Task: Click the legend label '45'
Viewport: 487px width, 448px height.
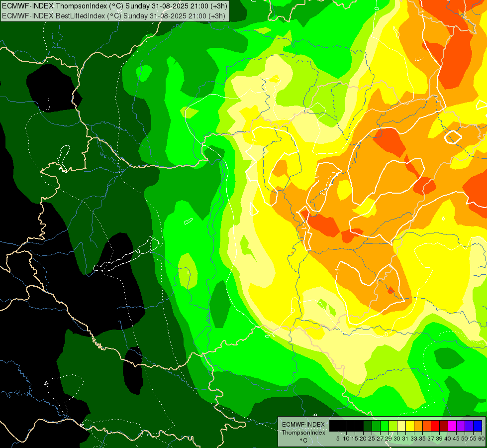Action: (x=457, y=439)
